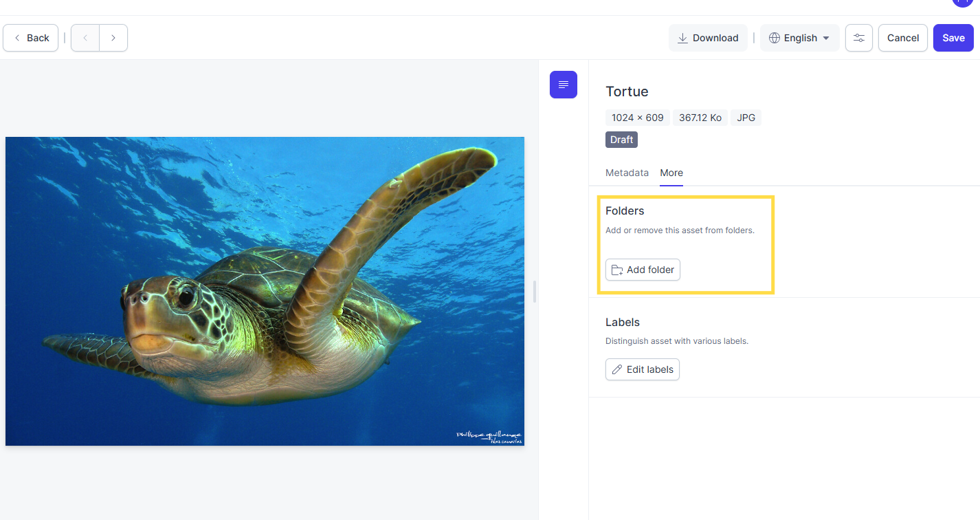The width and height of the screenshot is (980, 520).
Task: Click the Back button
Action: tap(31, 38)
